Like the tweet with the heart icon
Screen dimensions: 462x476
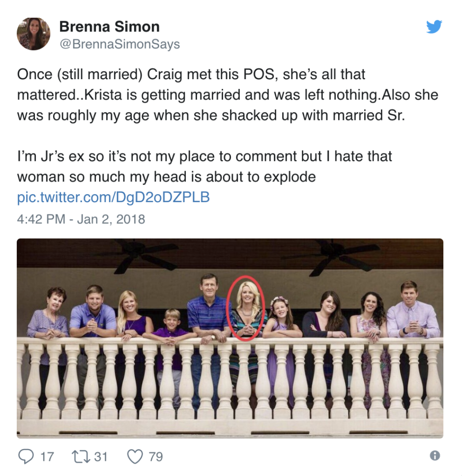(136, 456)
